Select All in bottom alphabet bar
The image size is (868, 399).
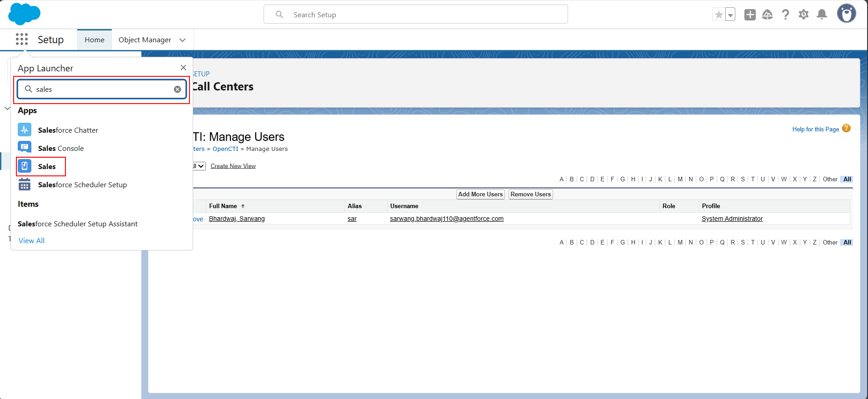[847, 243]
